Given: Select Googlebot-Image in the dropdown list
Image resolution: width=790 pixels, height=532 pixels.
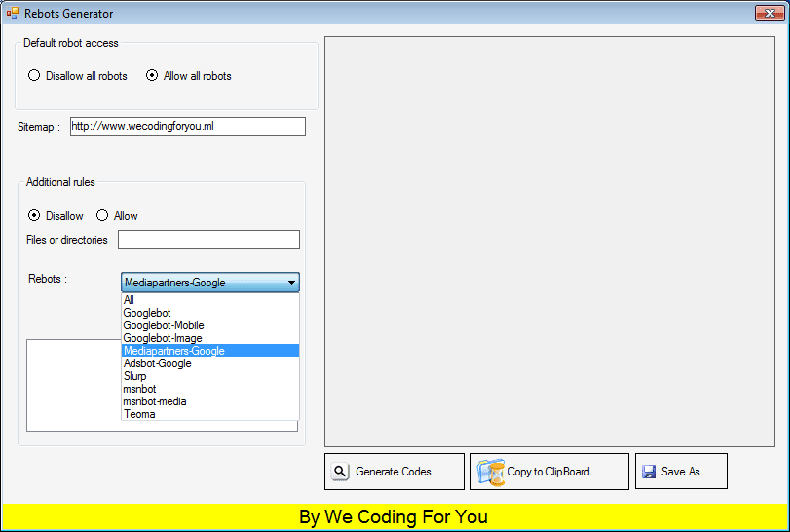Looking at the screenshot, I should [x=210, y=338].
